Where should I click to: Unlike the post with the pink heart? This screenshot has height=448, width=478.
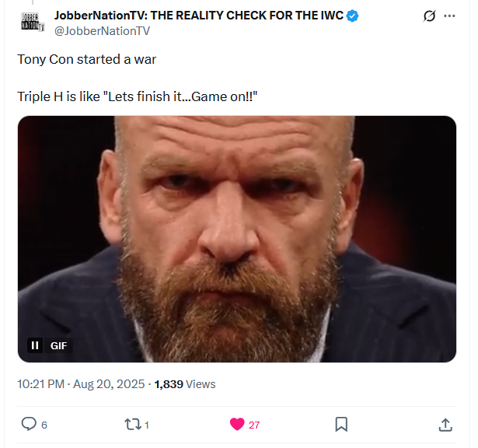(237, 424)
